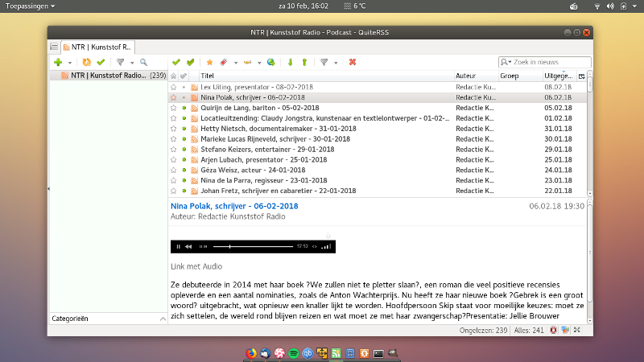Screen dimensions: 644x362
Task: Mark selected news read with the single check
Action: [176, 62]
